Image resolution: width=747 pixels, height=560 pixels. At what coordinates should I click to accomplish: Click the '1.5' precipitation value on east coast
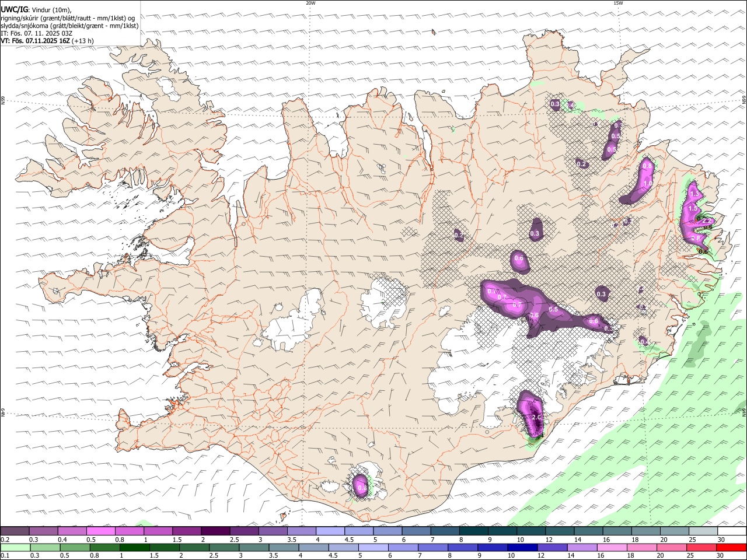click(693, 208)
